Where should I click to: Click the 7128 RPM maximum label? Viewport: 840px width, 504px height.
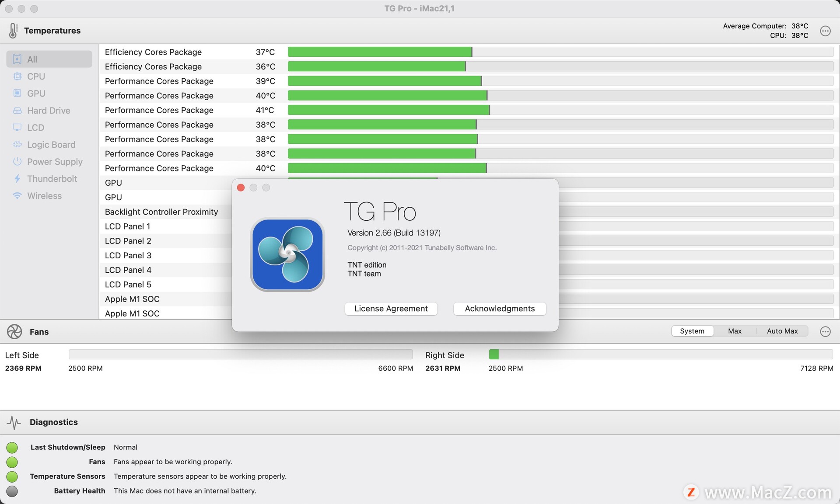pos(816,368)
